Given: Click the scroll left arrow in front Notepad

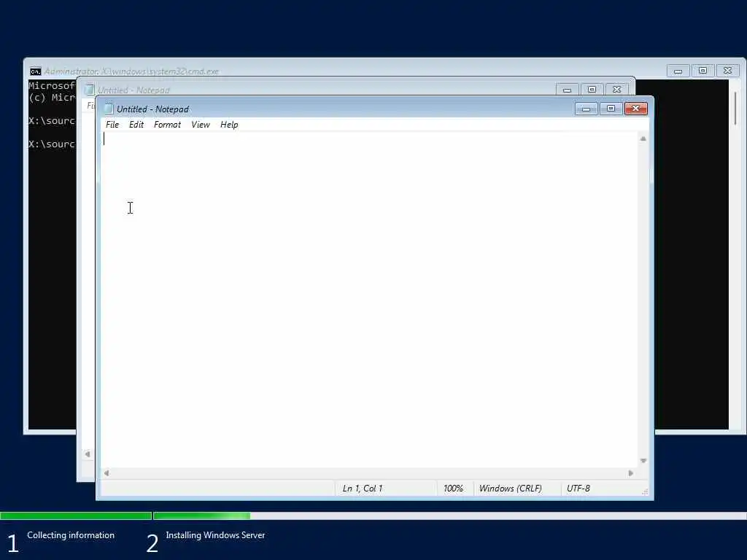Looking at the screenshot, I should (x=107, y=472).
